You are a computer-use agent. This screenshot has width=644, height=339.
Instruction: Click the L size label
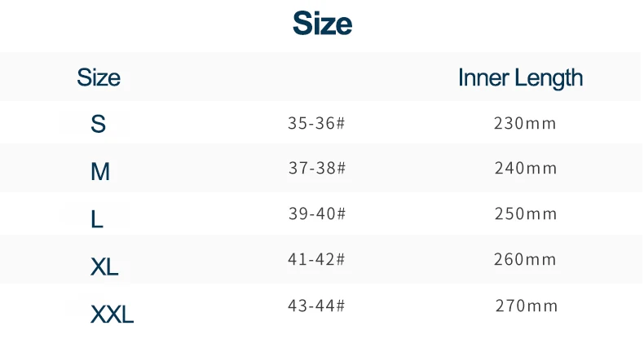97,219
